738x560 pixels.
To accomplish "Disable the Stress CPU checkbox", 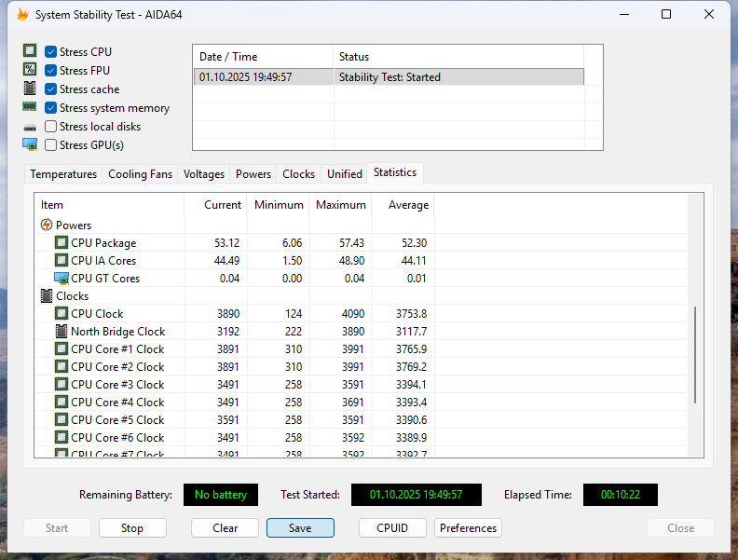I will (51, 52).
